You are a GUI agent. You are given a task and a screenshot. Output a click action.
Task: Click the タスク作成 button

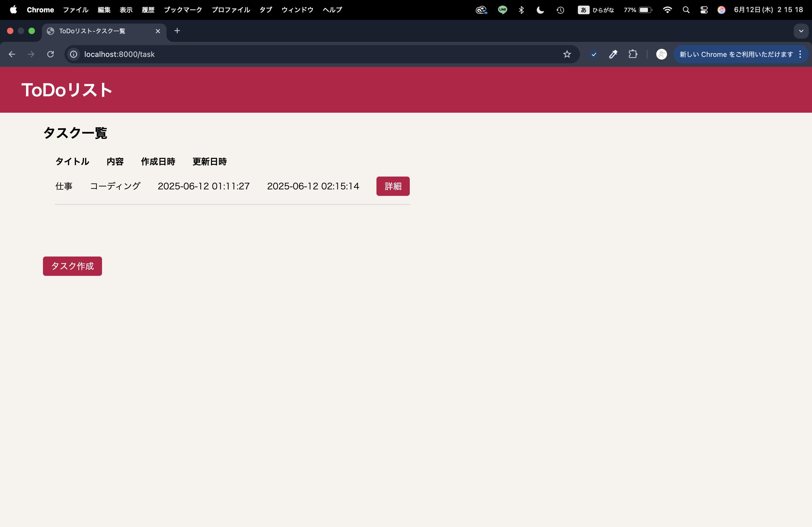[72, 266]
